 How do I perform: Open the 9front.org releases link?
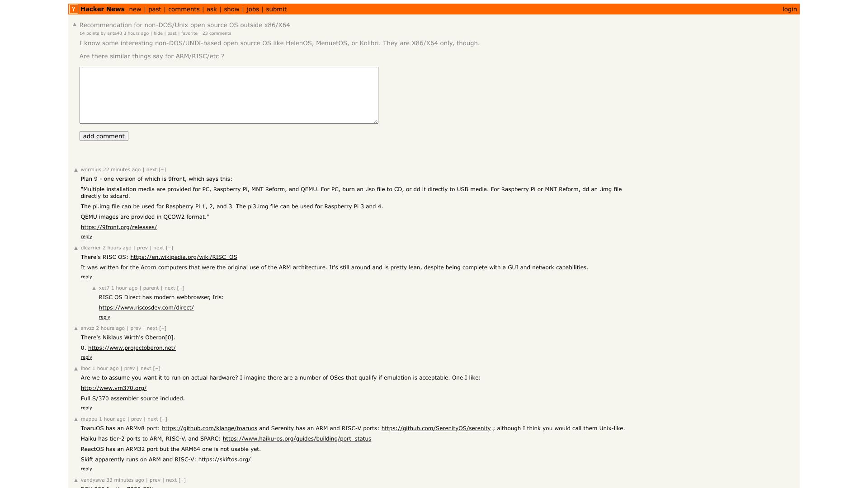[x=119, y=227]
